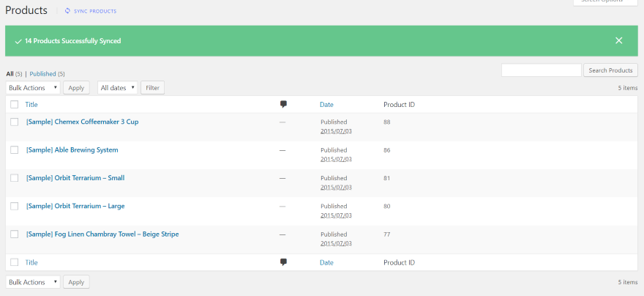Click the top Apply button

pyautogui.click(x=76, y=88)
